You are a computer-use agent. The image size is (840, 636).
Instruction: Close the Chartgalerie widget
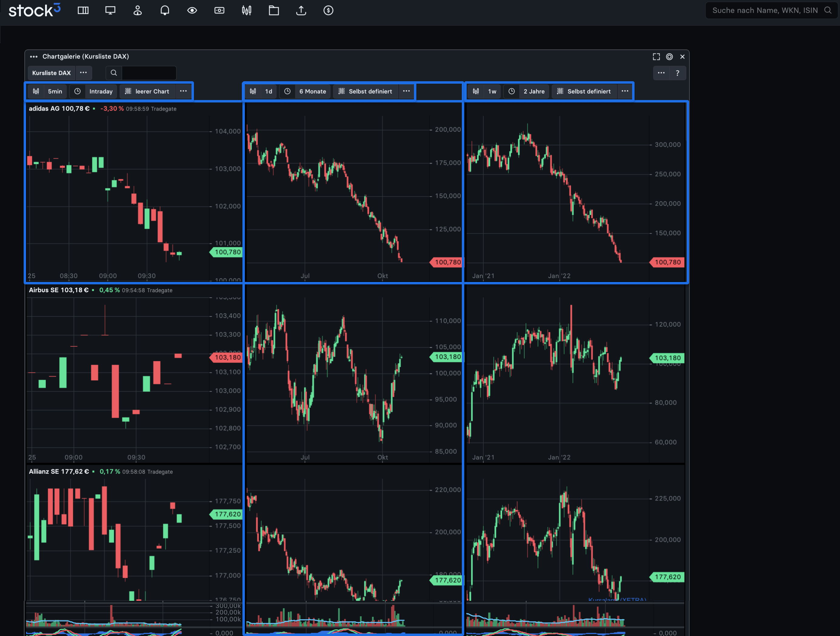tap(682, 57)
